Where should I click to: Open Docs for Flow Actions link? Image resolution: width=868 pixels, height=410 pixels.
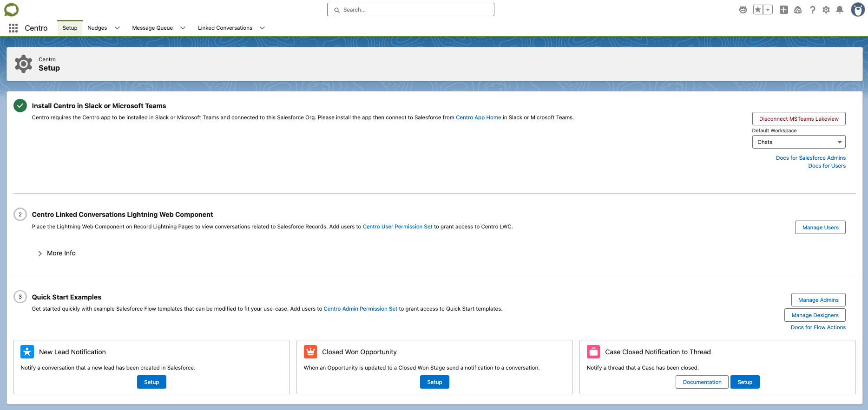click(x=818, y=327)
